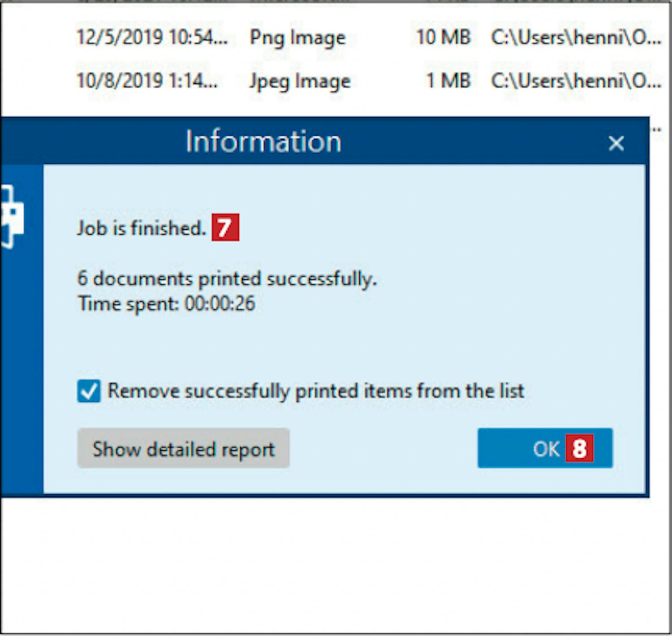The image size is (672, 636).
Task: Select the 10/8/2019 1:14 date cell
Action: [x=147, y=81]
